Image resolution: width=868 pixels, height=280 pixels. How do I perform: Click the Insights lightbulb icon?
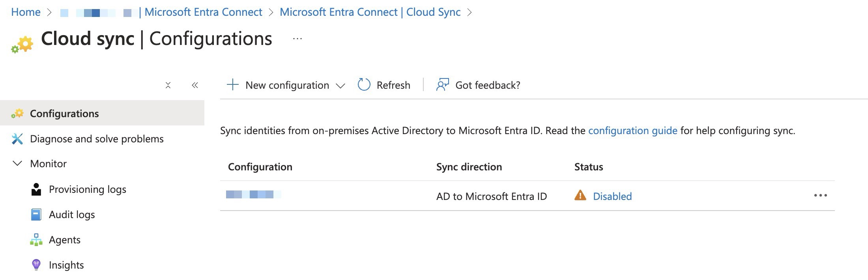pyautogui.click(x=36, y=265)
